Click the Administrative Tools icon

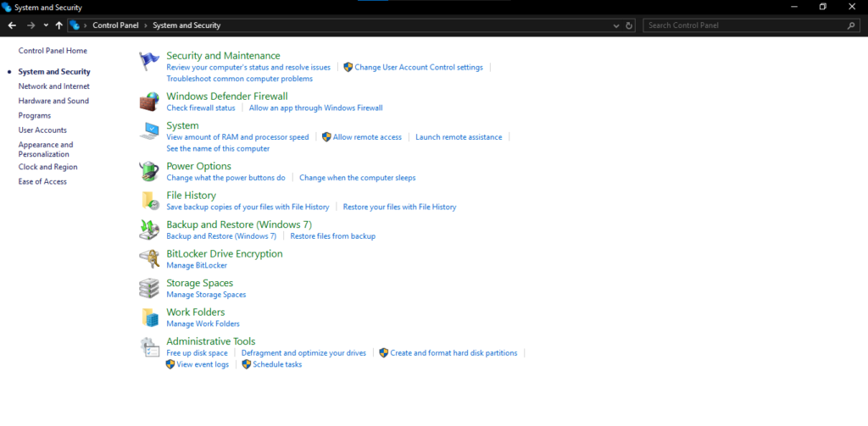pos(149,347)
